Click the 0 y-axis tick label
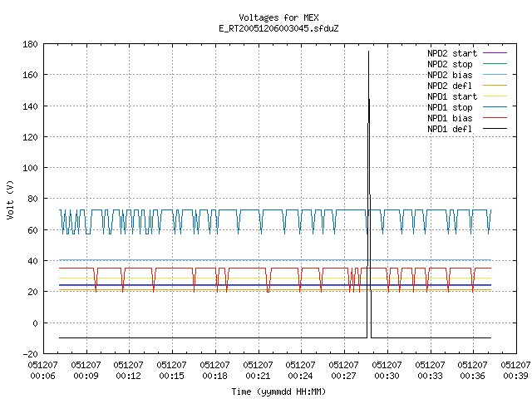Image resolution: width=532 pixels, height=399 pixels. click(35, 323)
